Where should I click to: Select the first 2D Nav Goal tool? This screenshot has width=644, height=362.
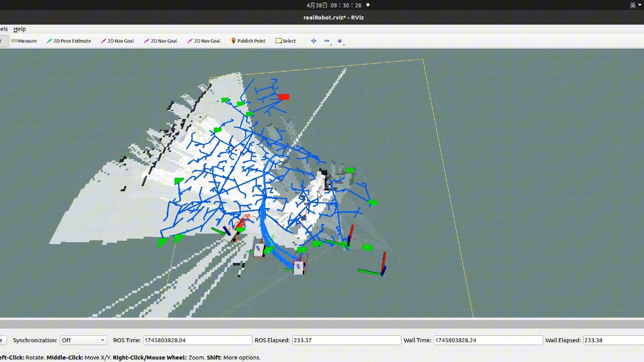117,41
